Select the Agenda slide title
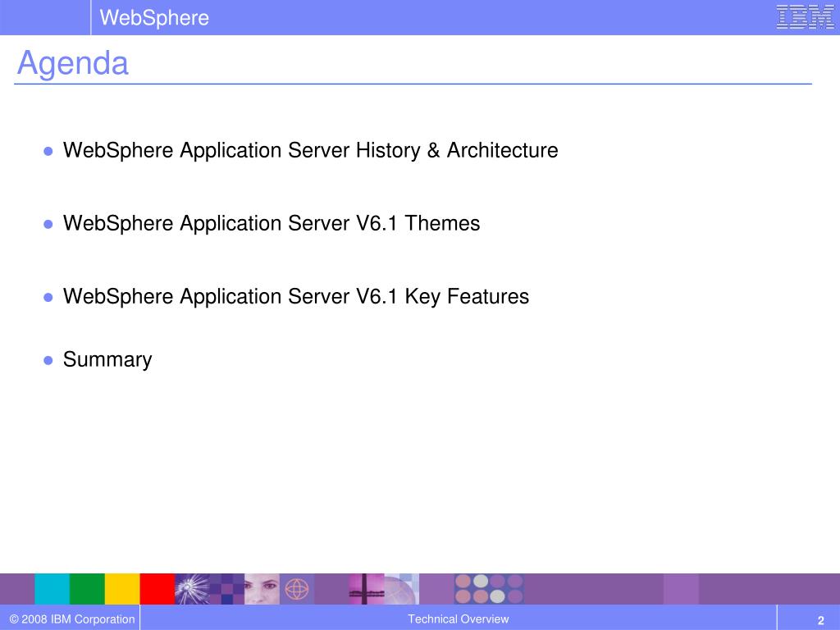 coord(73,63)
